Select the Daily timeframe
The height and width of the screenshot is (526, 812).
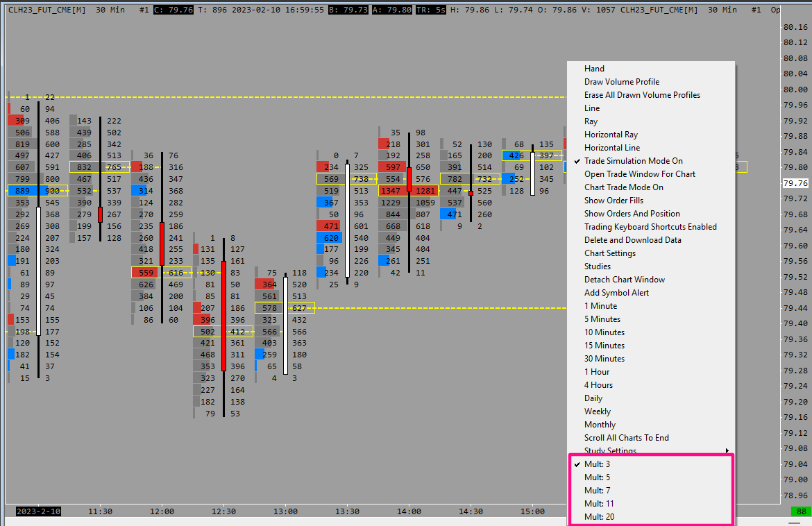click(x=593, y=398)
